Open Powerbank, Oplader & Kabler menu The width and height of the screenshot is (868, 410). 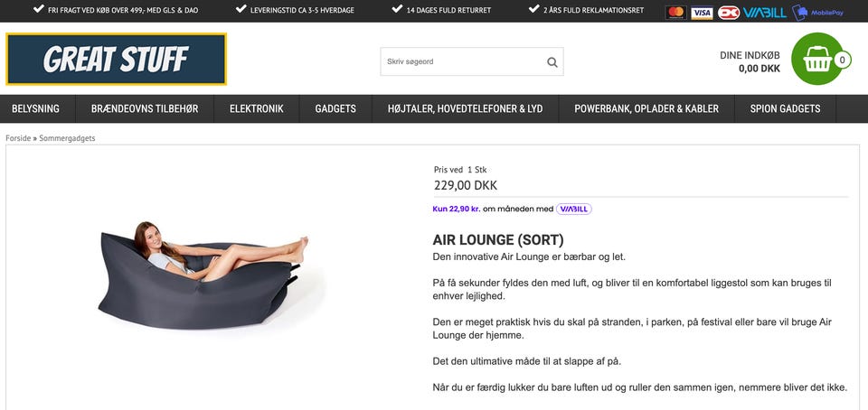646,109
